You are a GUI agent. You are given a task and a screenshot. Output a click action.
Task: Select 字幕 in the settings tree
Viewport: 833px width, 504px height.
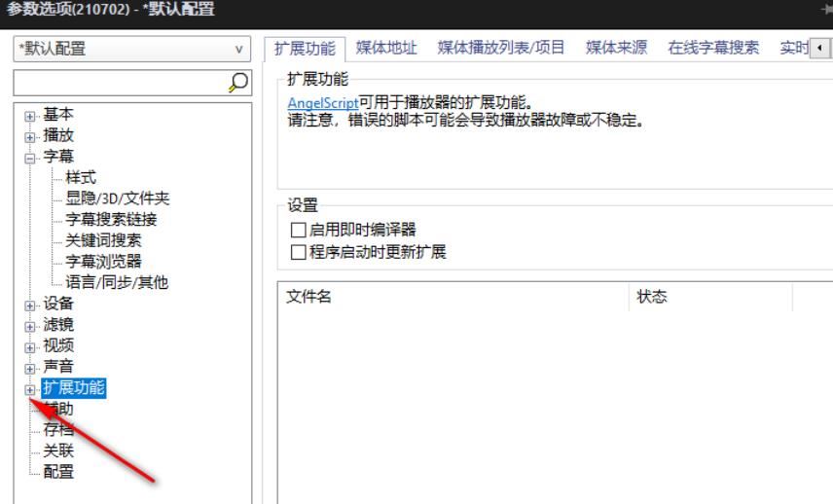click(58, 156)
